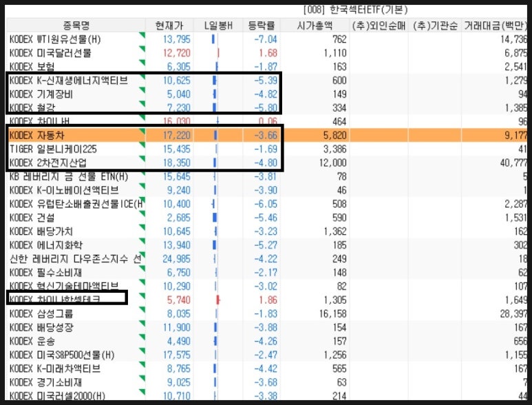Click daily candle bar in KODEX 건설 row

click(215, 218)
